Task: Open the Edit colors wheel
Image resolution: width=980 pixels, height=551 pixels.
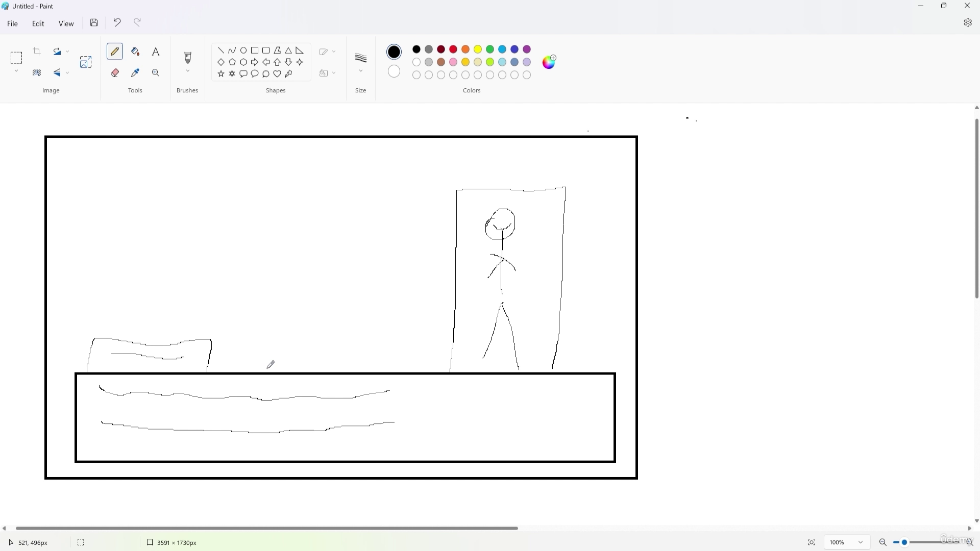Action: [x=549, y=62]
